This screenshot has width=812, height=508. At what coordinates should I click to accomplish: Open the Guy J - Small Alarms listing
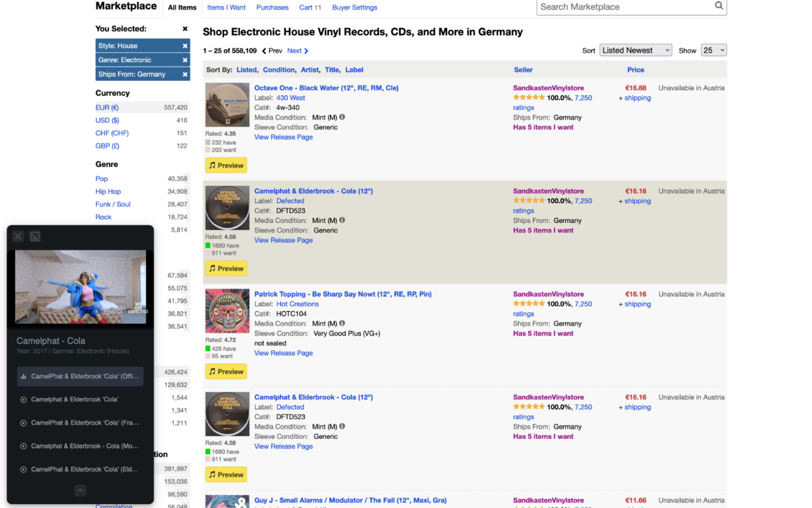350,500
